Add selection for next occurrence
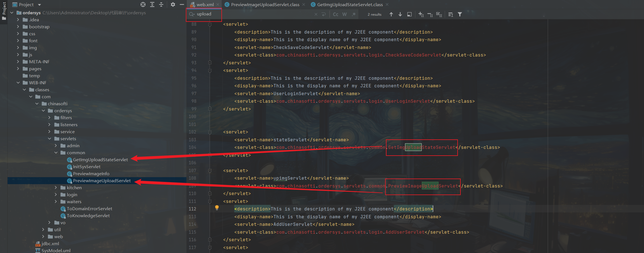 [x=421, y=14]
